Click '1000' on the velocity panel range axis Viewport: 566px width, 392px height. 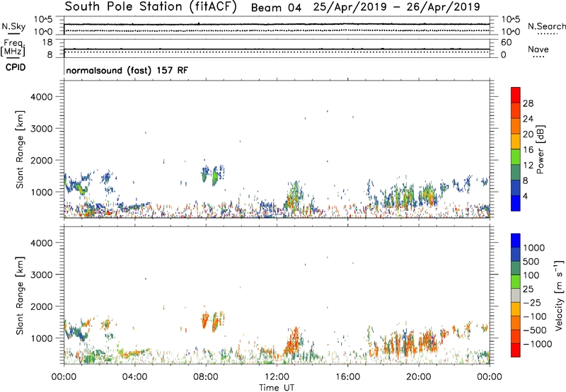coord(42,338)
